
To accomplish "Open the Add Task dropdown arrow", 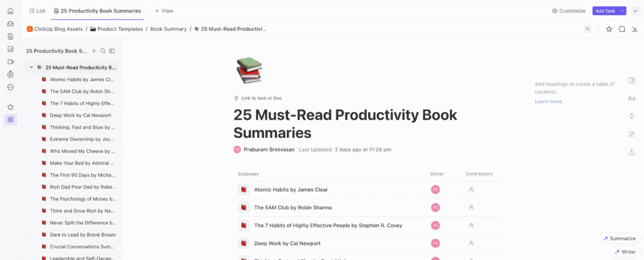I will (622, 11).
